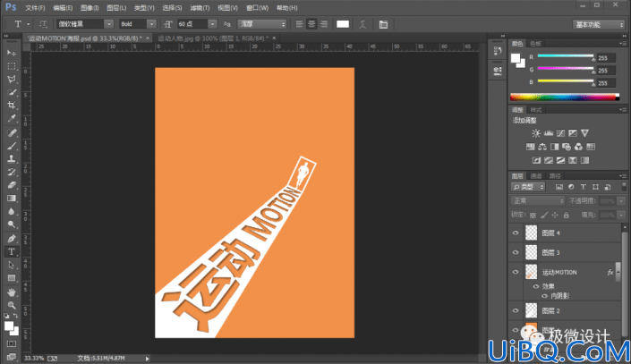This screenshot has width=631, height=364.
Task: Open the font style Bold dropdown
Action: pos(151,24)
